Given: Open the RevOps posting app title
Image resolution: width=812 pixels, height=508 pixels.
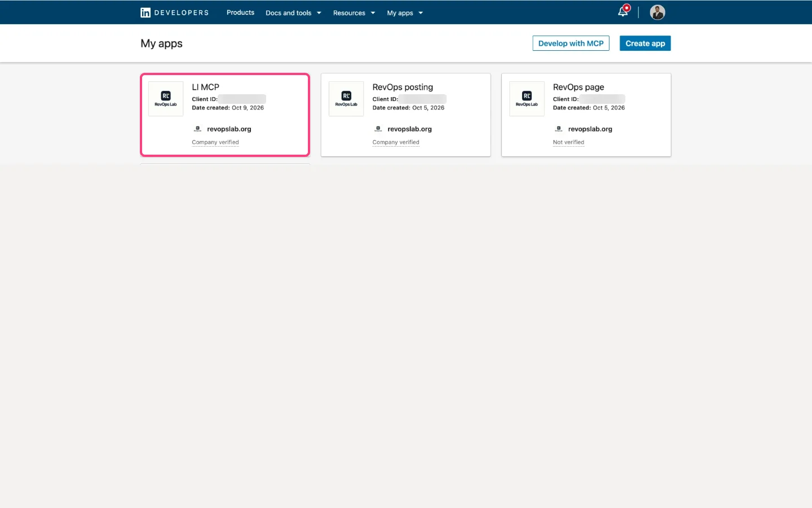Looking at the screenshot, I should (x=403, y=87).
